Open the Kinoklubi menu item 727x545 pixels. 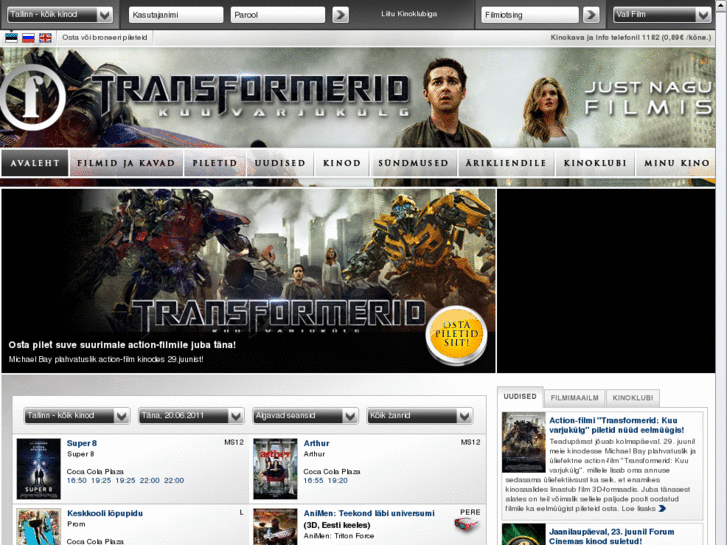pyautogui.click(x=595, y=163)
